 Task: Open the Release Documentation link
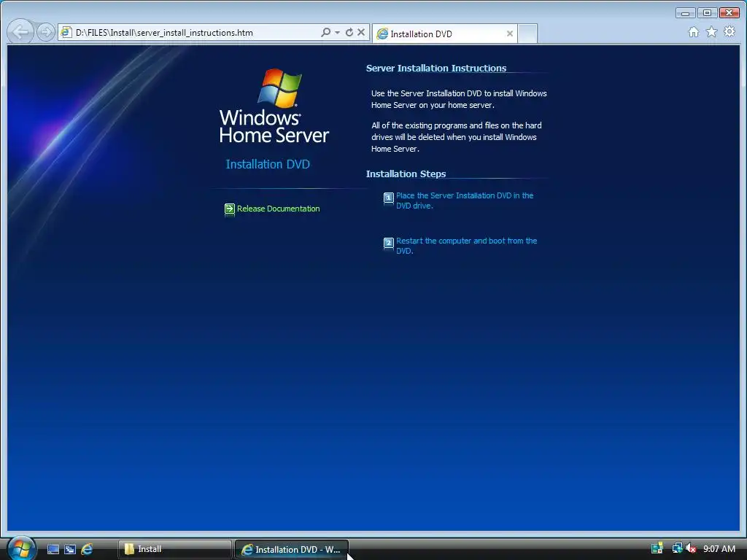click(x=278, y=209)
